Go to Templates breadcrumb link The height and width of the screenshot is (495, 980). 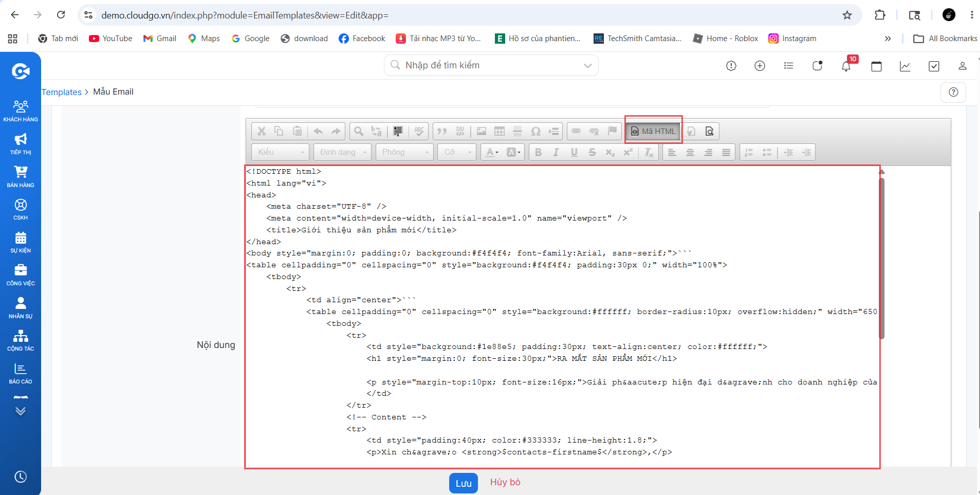tap(62, 92)
